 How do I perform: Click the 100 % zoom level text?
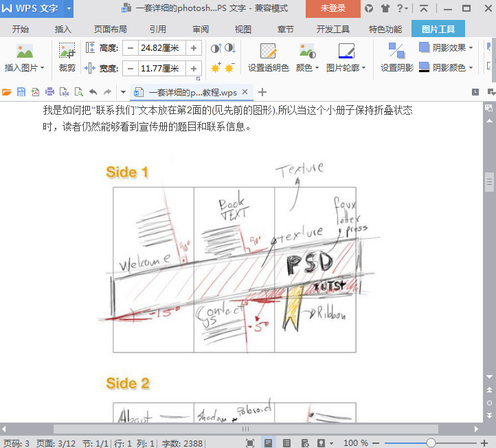click(356, 443)
